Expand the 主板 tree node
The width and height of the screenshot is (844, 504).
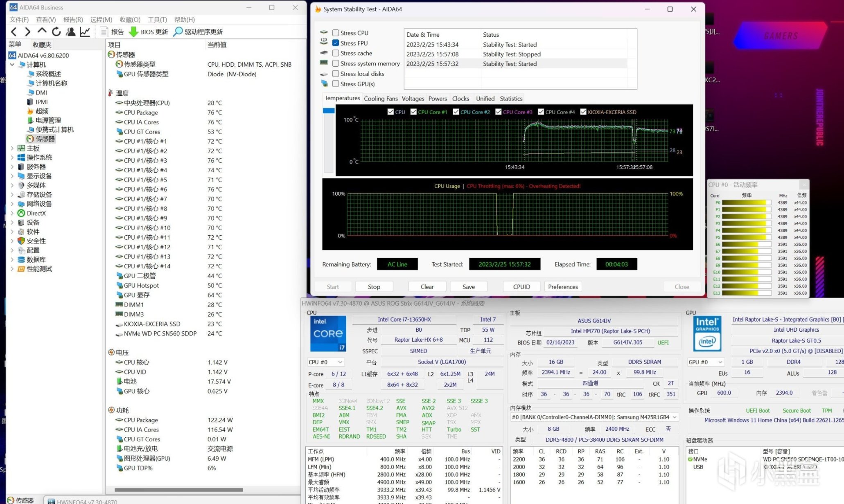[x=12, y=148]
